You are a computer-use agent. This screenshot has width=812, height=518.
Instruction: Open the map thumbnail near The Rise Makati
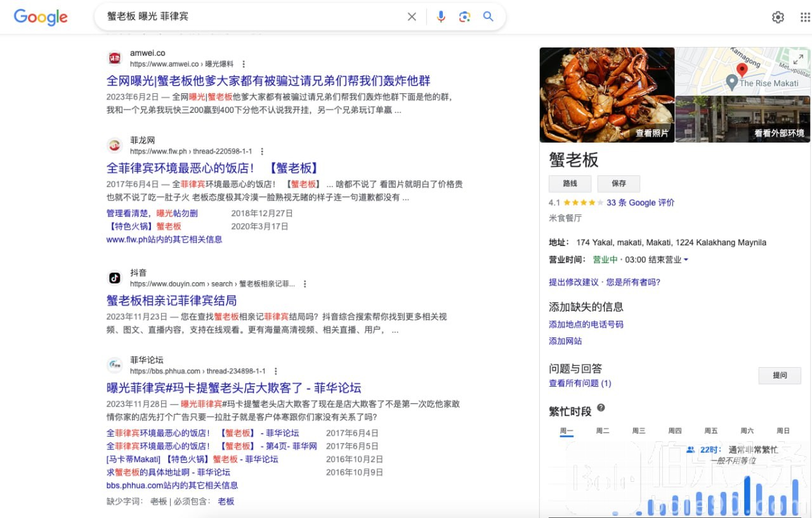click(x=743, y=70)
